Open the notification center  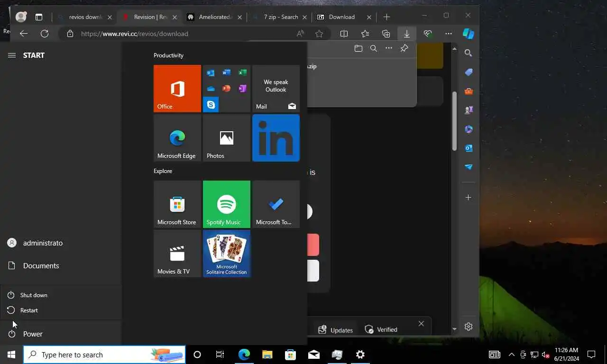591,355
